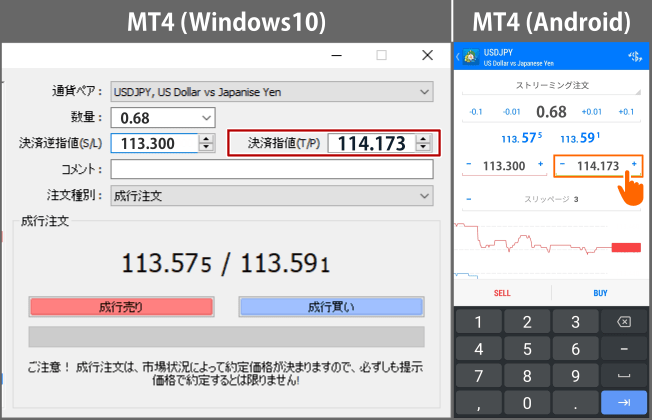Tap the +0.01 volume increment in Android MT4
This screenshot has width=652, height=420.
(591, 112)
